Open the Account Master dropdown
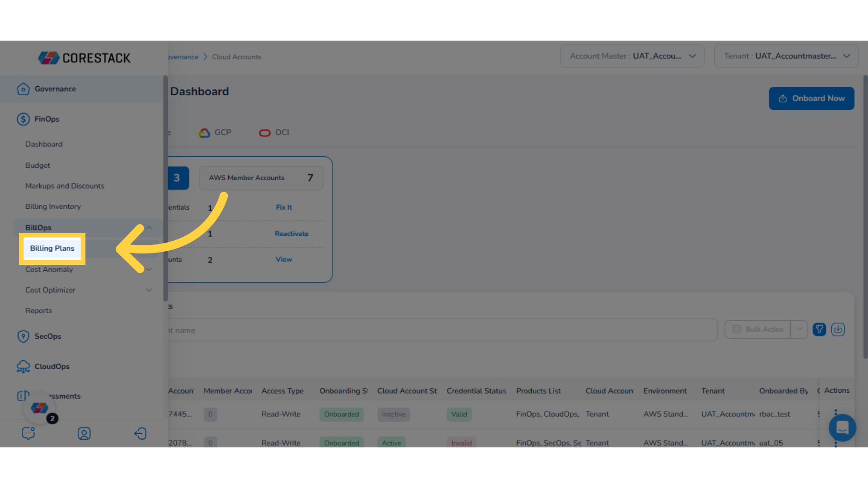The width and height of the screenshot is (868, 488). (632, 56)
